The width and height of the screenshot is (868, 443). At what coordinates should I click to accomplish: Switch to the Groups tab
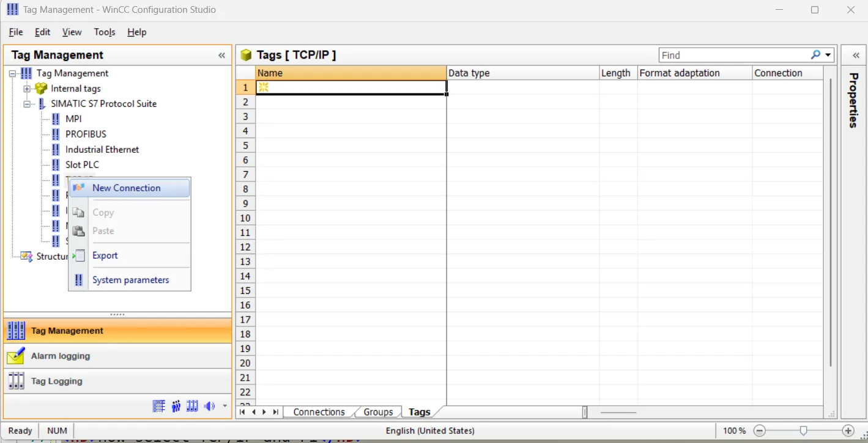pos(378,412)
